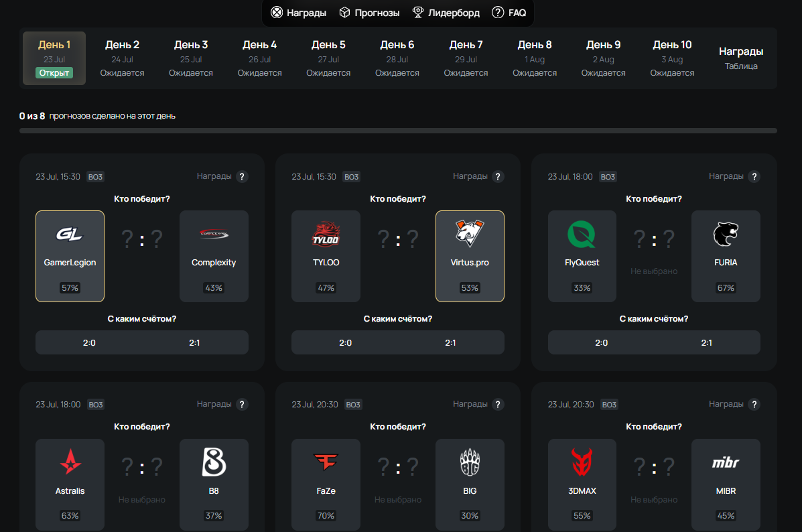Click '0 из 8' predictions counter text
Screen dimensions: 802x532
click(x=32, y=116)
